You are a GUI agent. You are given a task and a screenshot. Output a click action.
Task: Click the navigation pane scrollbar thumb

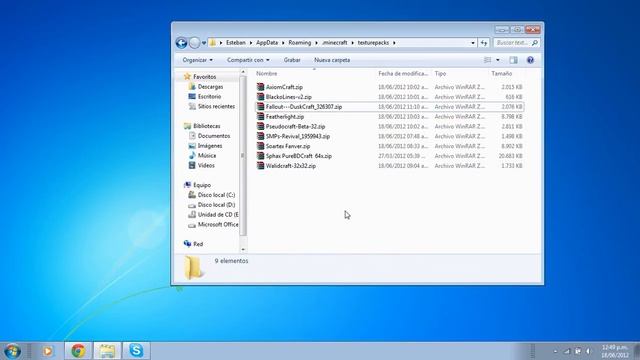click(x=243, y=156)
